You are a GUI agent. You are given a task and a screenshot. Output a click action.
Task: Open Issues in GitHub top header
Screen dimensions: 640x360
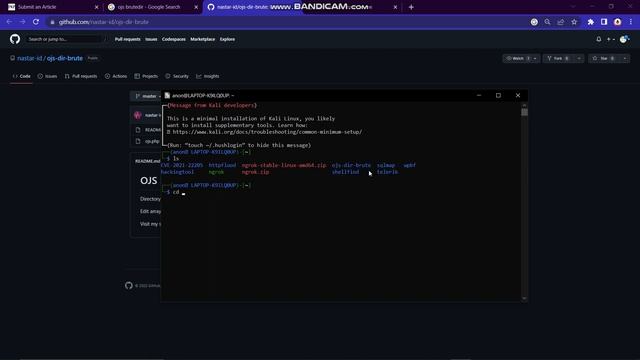tap(151, 39)
